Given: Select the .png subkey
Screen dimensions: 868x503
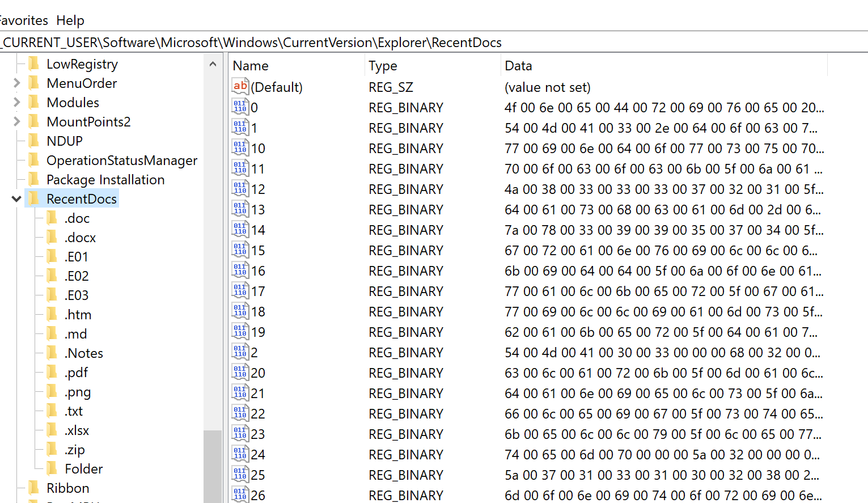Looking at the screenshot, I should click(78, 391).
